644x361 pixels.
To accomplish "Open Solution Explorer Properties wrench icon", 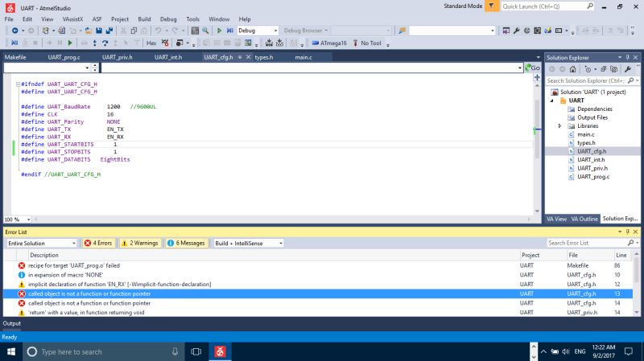I will tap(628, 69).
